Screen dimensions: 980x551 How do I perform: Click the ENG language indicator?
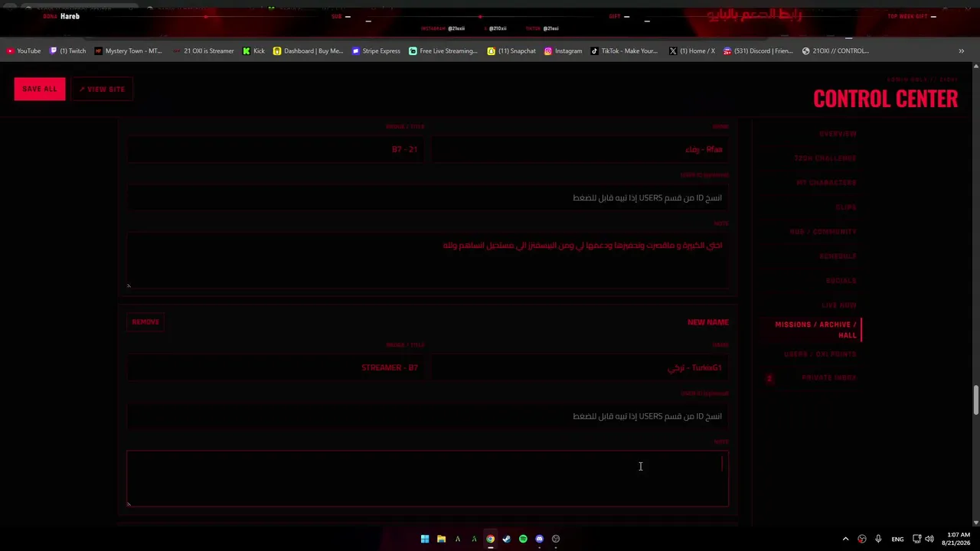click(x=897, y=539)
